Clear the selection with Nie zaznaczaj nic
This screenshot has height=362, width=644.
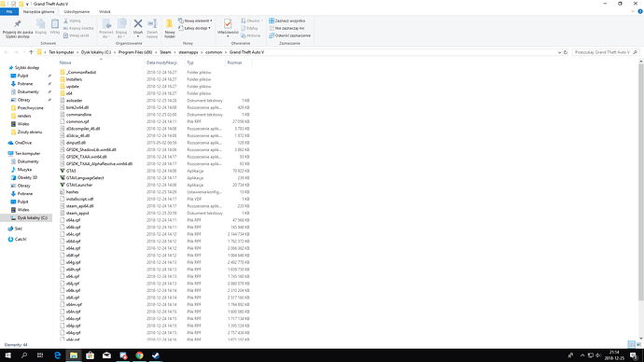click(287, 28)
